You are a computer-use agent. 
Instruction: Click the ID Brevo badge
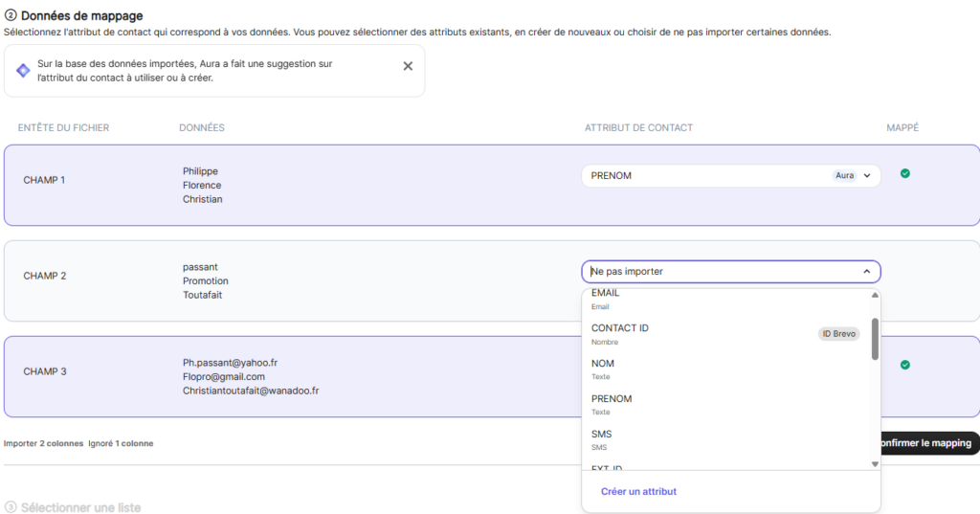(x=839, y=334)
